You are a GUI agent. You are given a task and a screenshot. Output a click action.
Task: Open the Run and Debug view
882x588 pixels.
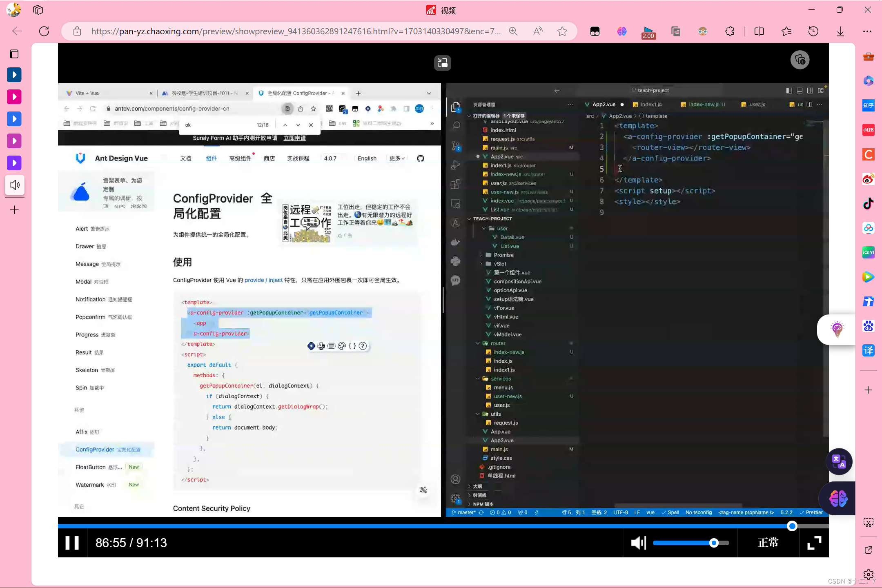tap(456, 165)
